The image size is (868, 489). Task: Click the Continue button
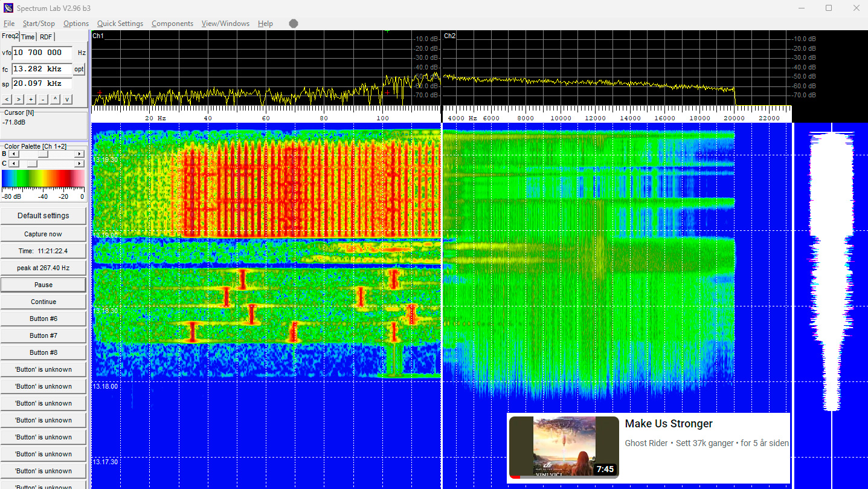(x=43, y=302)
